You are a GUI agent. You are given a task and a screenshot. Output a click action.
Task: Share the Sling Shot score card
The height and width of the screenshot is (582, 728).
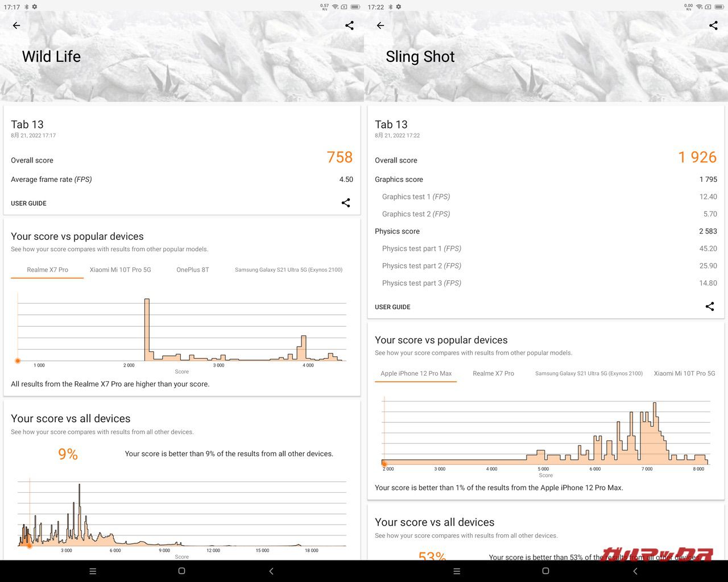pos(709,306)
